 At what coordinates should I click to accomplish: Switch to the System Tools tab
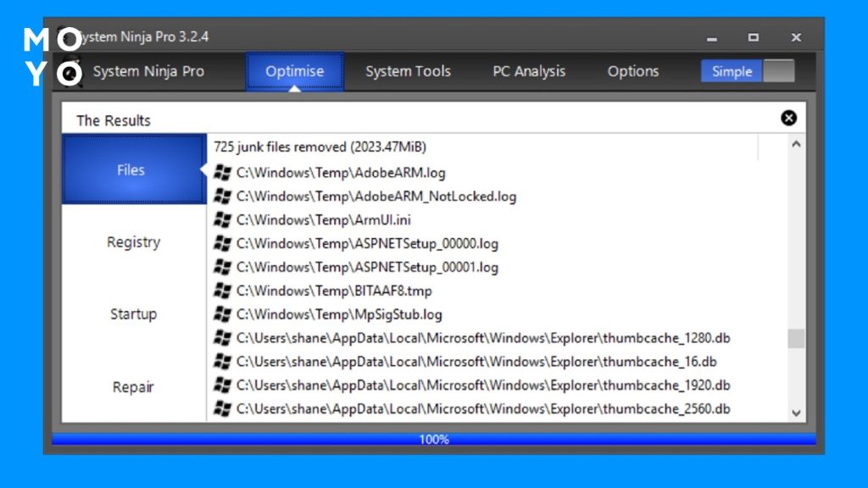[408, 71]
